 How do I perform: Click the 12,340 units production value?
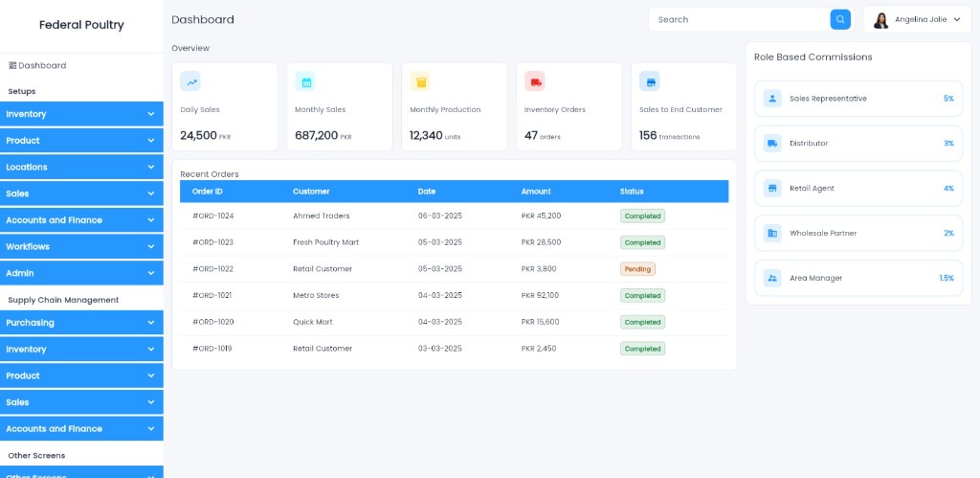(x=435, y=135)
